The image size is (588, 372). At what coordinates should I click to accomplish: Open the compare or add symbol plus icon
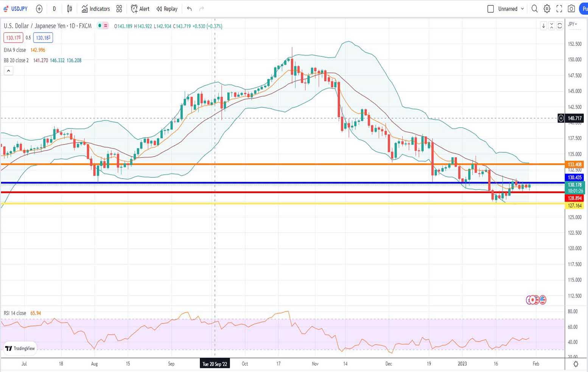[39, 9]
